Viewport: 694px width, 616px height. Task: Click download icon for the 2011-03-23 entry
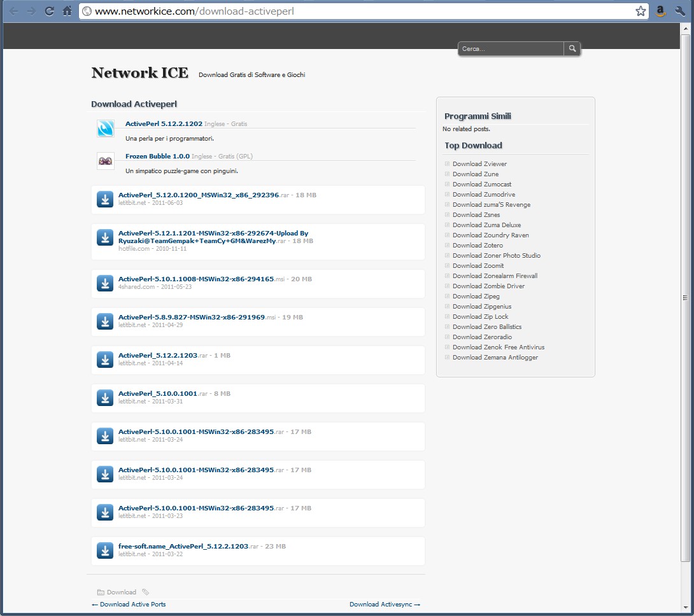105,512
